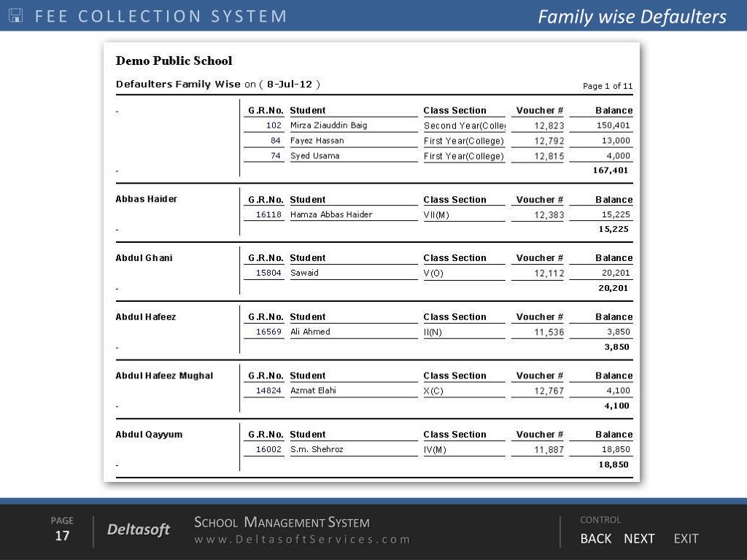This screenshot has height=560, width=747.
Task: Click voucher number 12,112
Action: [x=549, y=273]
